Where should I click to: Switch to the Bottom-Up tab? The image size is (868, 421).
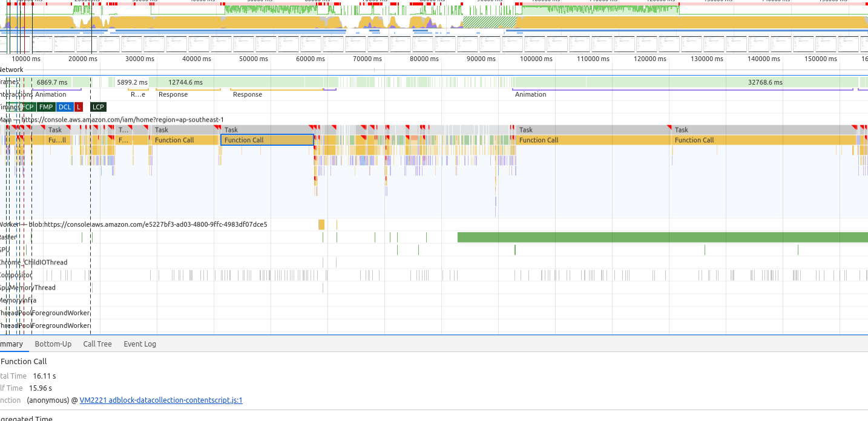click(53, 344)
